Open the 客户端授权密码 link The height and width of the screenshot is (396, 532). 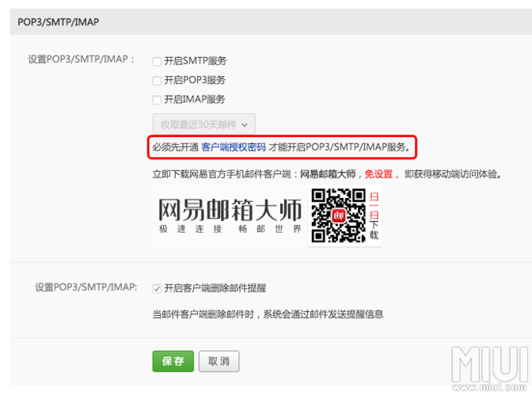click(x=234, y=147)
